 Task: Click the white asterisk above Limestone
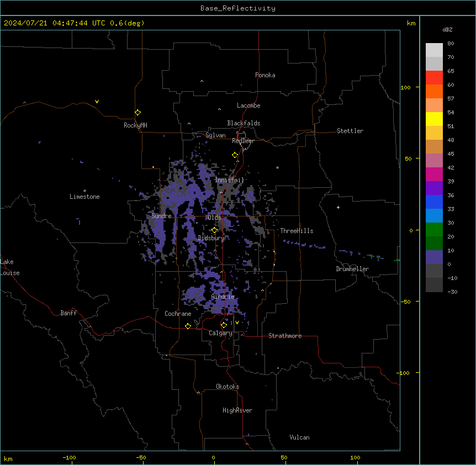coord(84,191)
